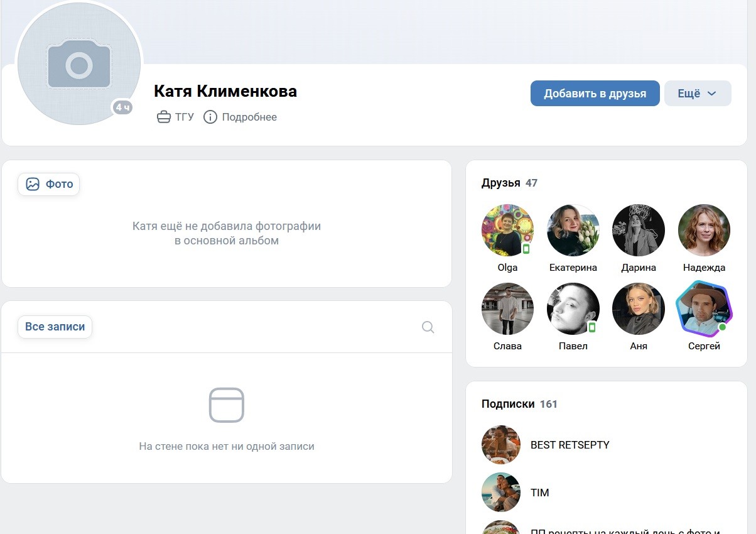Click the empty wall placeholder icon
Viewport: 756px width, 534px height.
pos(227,405)
